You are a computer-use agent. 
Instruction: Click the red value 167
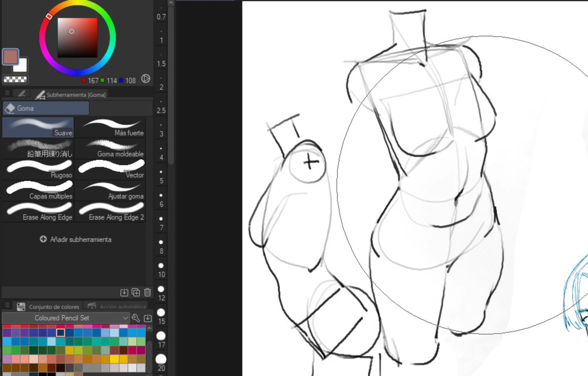[93, 81]
